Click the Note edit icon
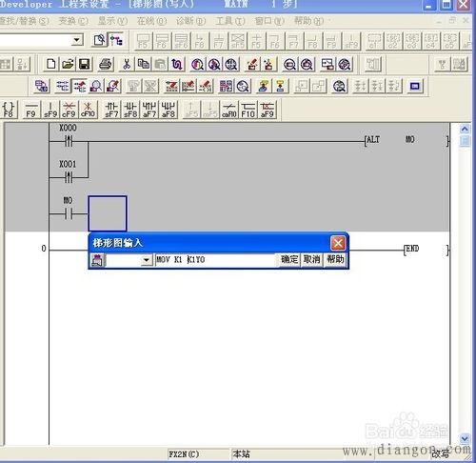The width and height of the screenshot is (476, 463). pyautogui.click(x=206, y=86)
